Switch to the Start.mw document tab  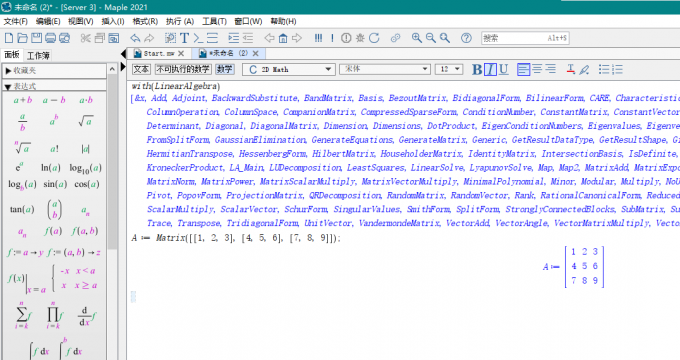point(159,53)
